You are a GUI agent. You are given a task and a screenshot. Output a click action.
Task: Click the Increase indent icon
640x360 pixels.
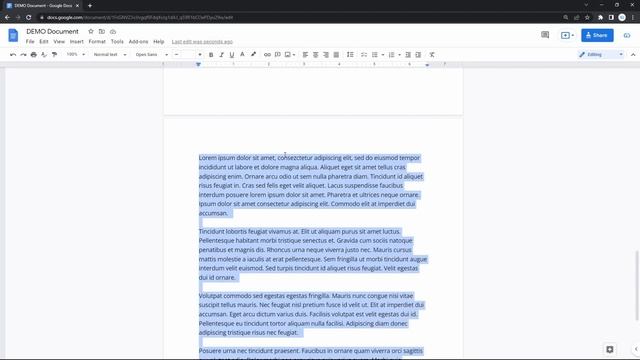click(x=418, y=55)
